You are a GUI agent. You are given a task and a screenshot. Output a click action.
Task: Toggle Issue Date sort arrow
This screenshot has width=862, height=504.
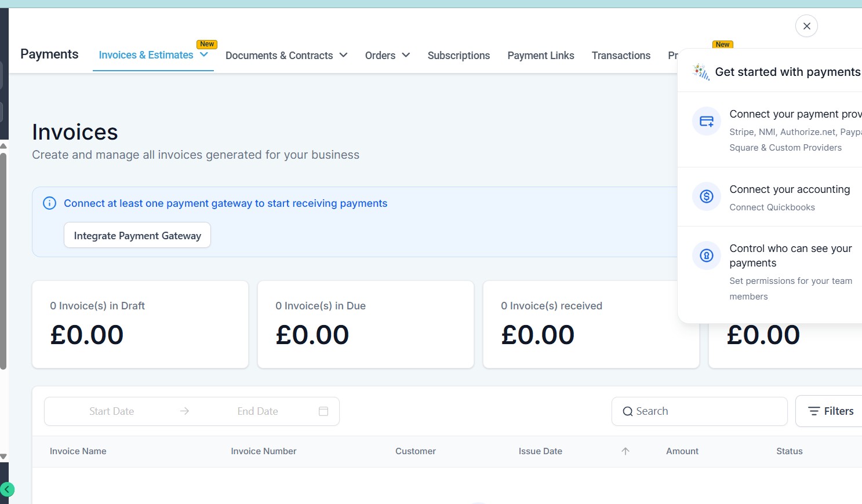(625, 451)
